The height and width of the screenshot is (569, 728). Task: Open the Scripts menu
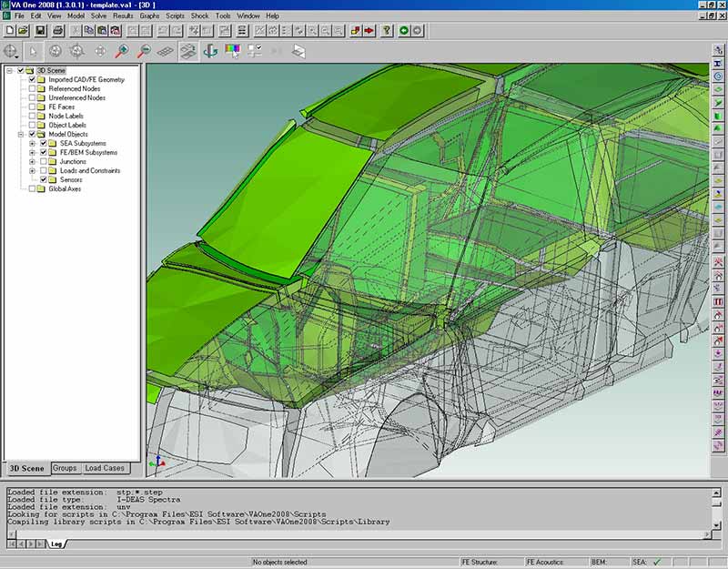point(175,15)
